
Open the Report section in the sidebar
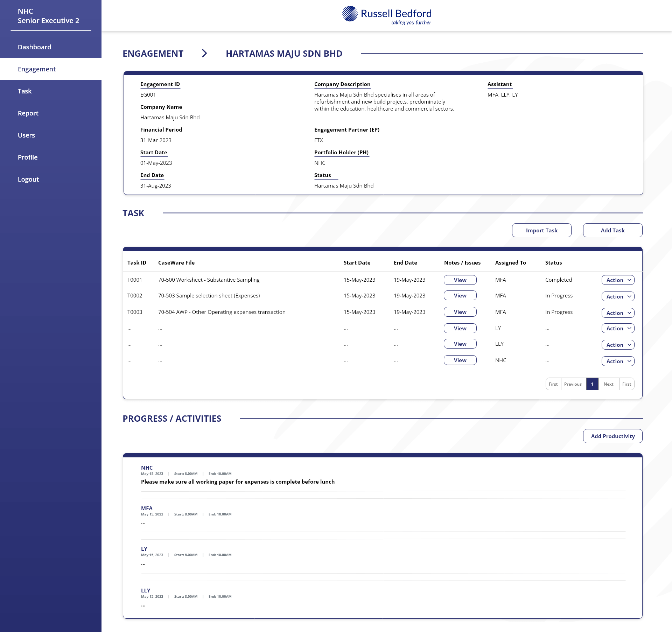click(x=28, y=113)
